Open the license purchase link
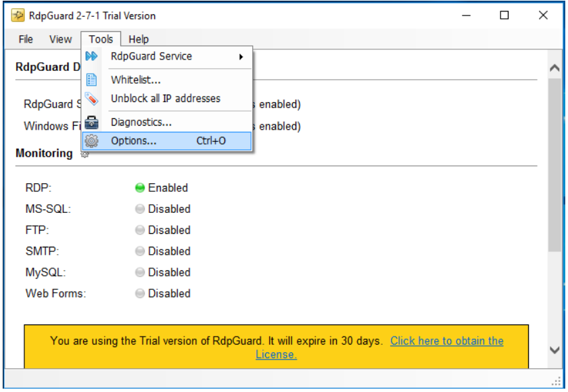 pyautogui.click(x=446, y=341)
